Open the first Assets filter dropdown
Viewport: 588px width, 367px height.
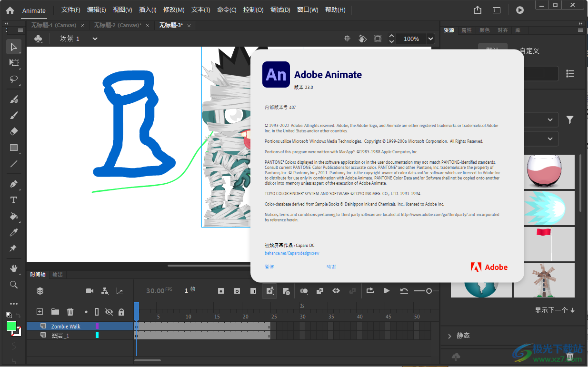(x=550, y=120)
